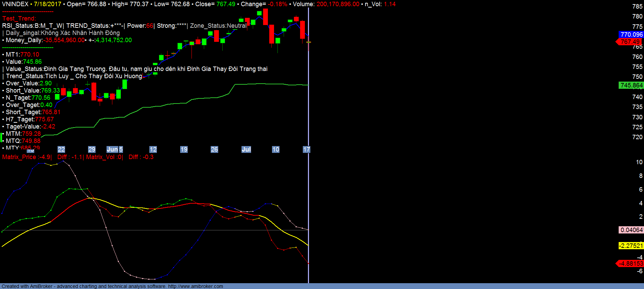This screenshot has height=289, width=644.
Task: Click the yellow -2.27521 indicator label
Action: [631, 246]
